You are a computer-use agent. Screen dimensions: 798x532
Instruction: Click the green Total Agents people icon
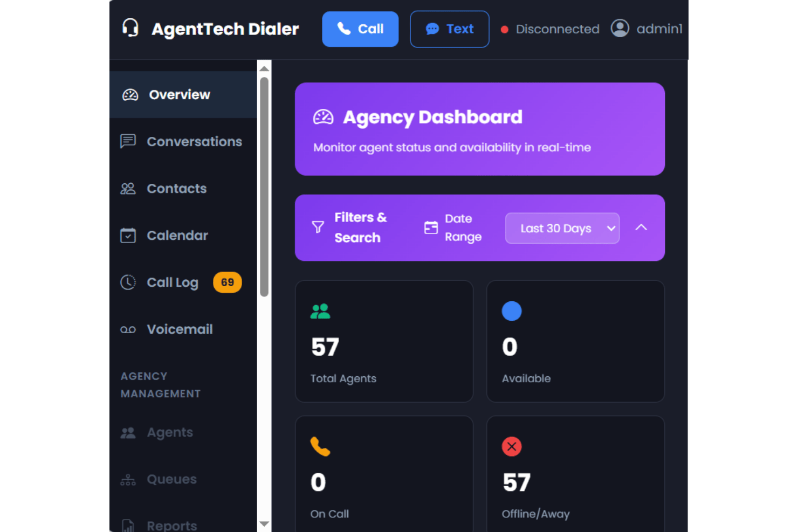click(320, 311)
